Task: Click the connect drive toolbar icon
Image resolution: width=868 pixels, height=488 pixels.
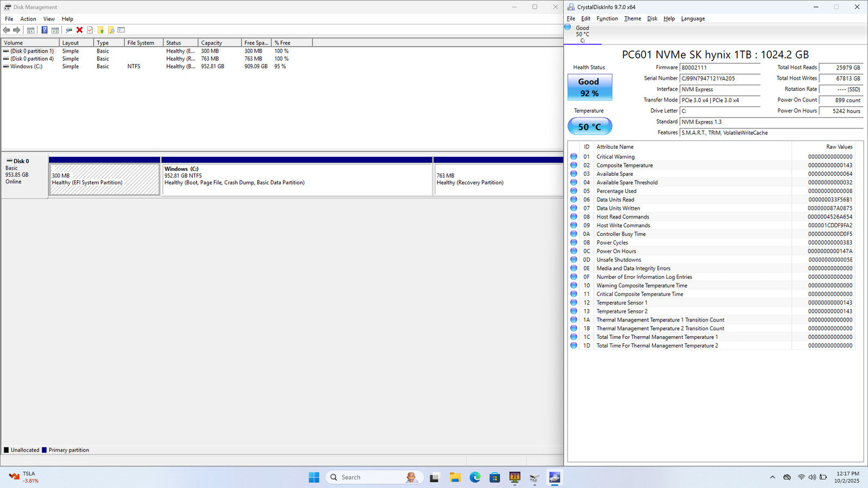Action: pyautogui.click(x=69, y=30)
